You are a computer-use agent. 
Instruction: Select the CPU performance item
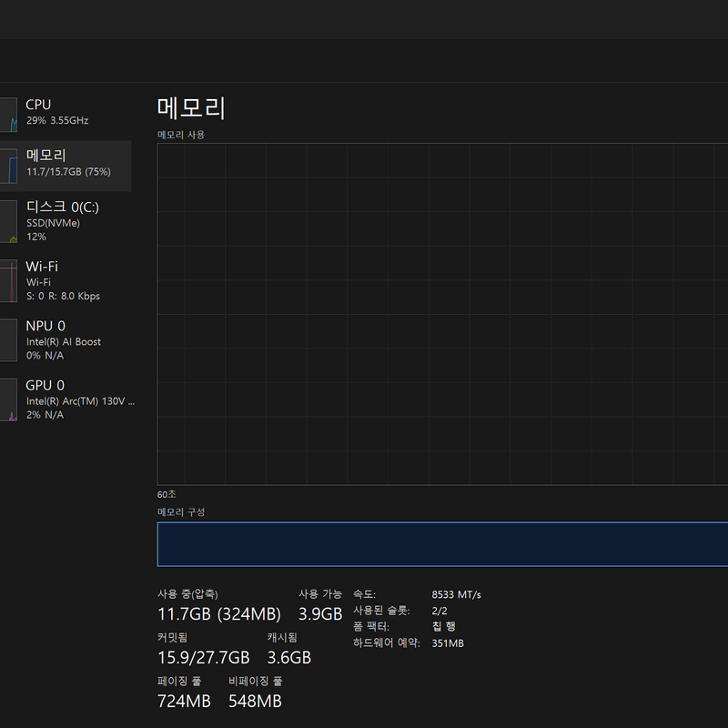point(65,115)
